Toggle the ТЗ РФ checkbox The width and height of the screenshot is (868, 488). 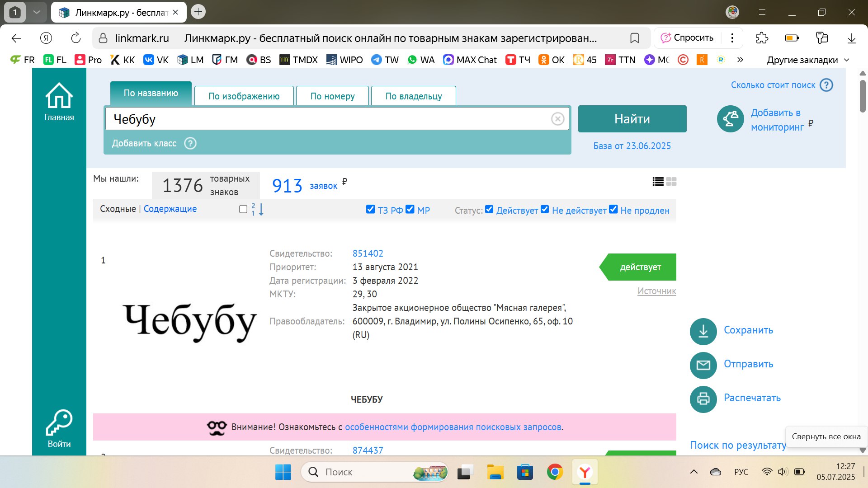click(x=370, y=209)
